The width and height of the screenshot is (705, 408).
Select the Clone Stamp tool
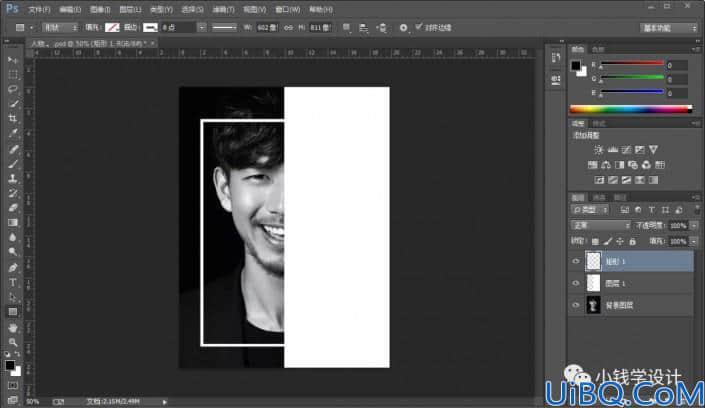coord(13,179)
